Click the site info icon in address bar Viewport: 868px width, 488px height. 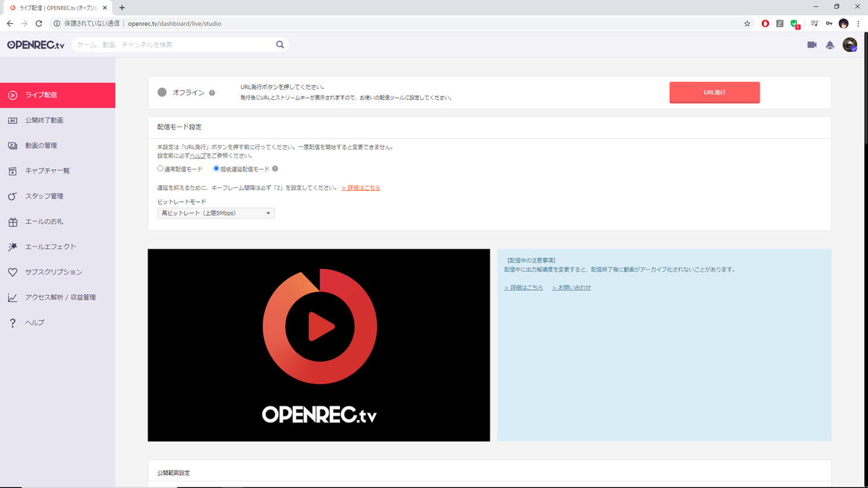[56, 23]
